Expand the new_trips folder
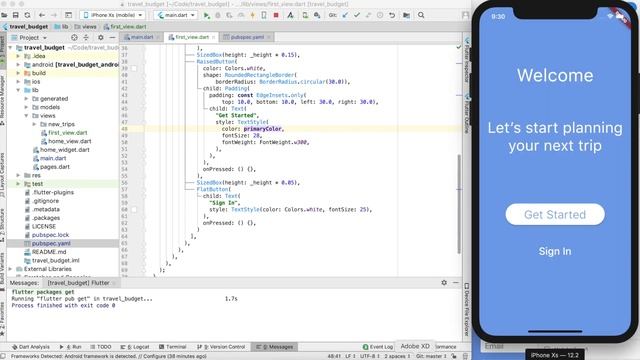640x360 pixels. (x=34, y=124)
